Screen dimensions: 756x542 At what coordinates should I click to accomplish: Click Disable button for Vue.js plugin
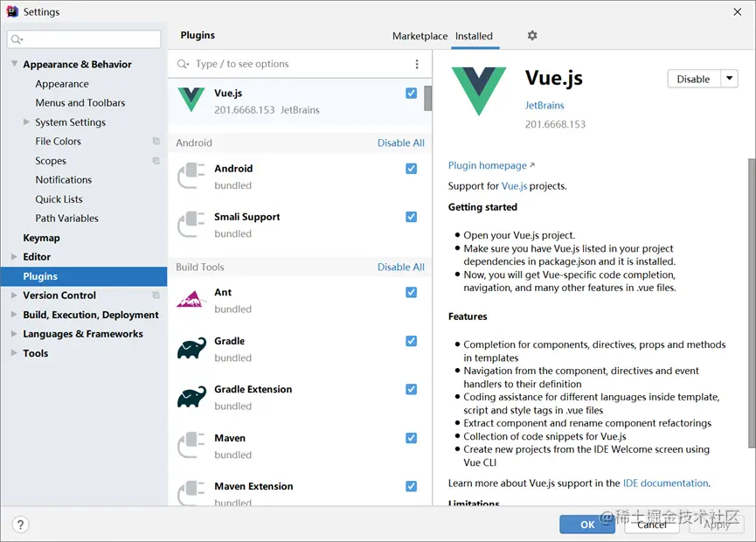694,79
